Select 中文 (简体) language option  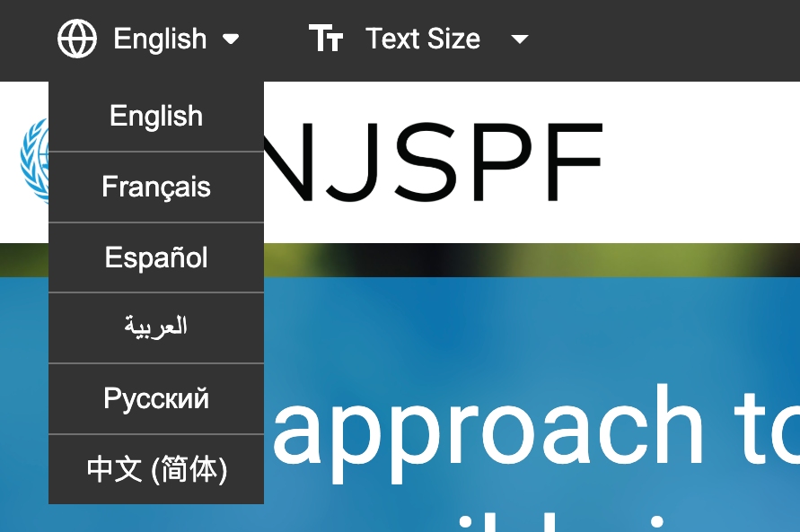[156, 469]
